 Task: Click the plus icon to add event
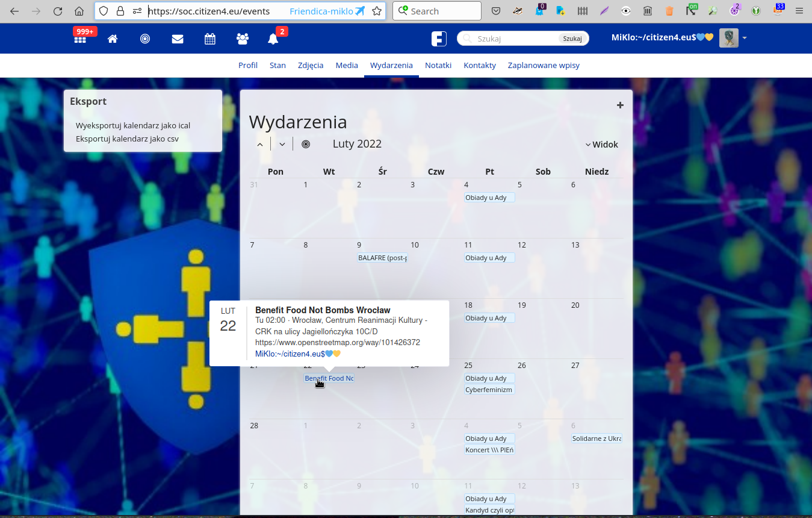click(x=620, y=105)
